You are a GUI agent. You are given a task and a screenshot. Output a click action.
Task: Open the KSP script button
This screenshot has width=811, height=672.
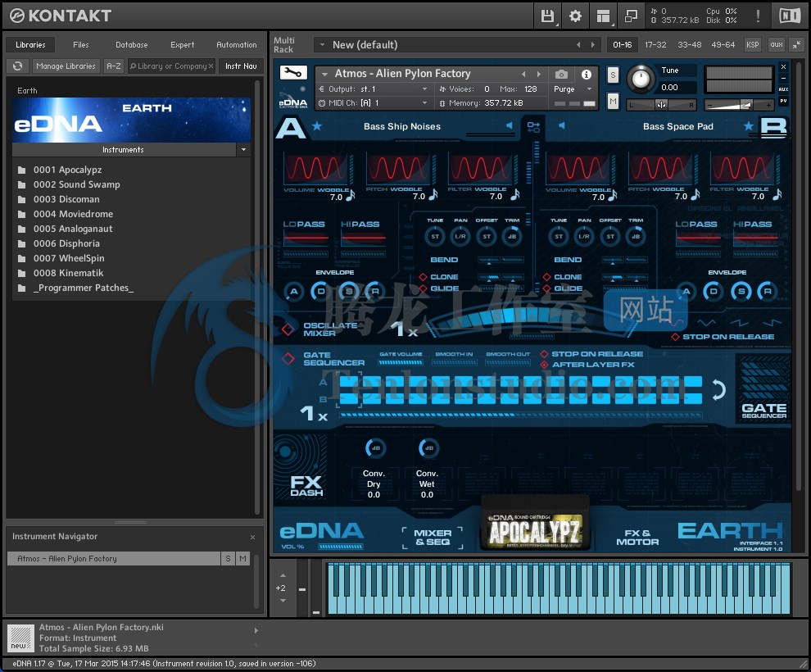pos(753,44)
